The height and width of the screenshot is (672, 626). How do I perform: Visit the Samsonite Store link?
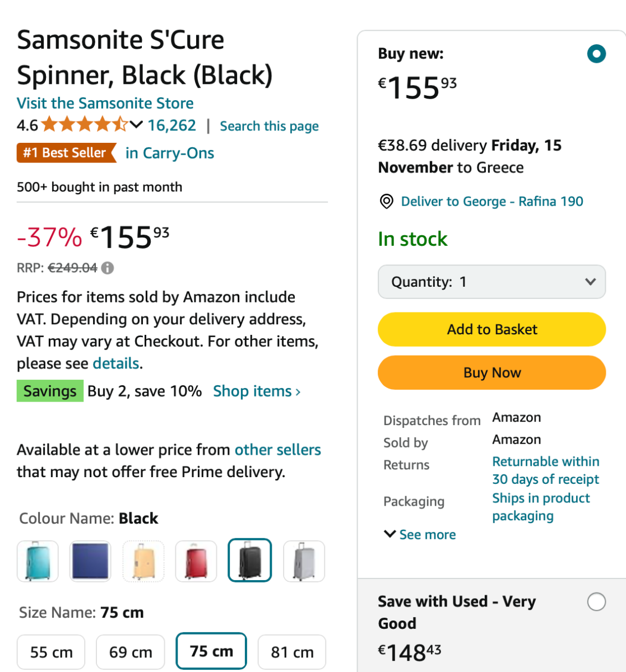(x=105, y=103)
